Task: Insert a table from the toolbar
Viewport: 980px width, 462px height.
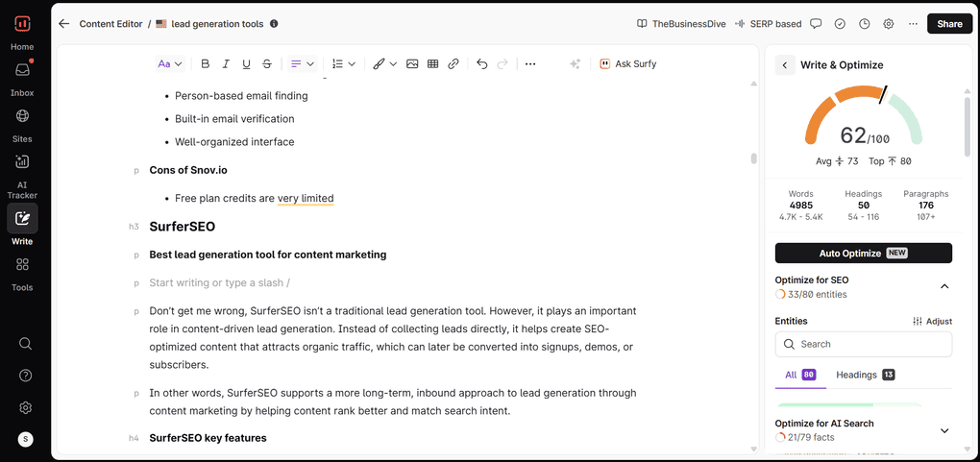Action: point(432,63)
